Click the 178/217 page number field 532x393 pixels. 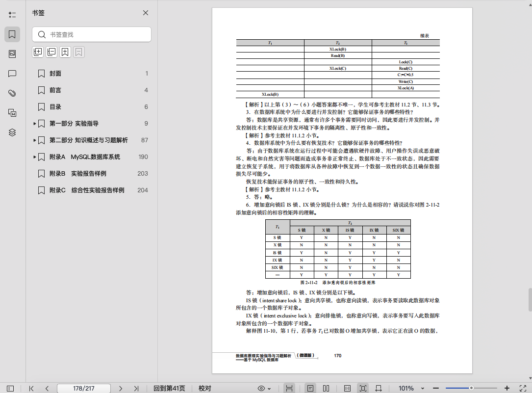(84, 388)
